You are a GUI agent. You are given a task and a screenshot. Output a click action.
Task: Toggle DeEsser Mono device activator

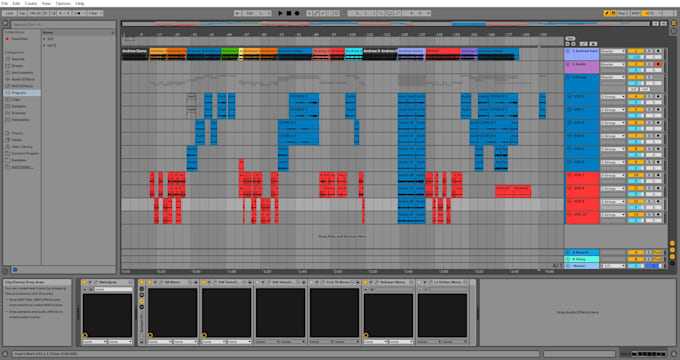click(x=365, y=282)
